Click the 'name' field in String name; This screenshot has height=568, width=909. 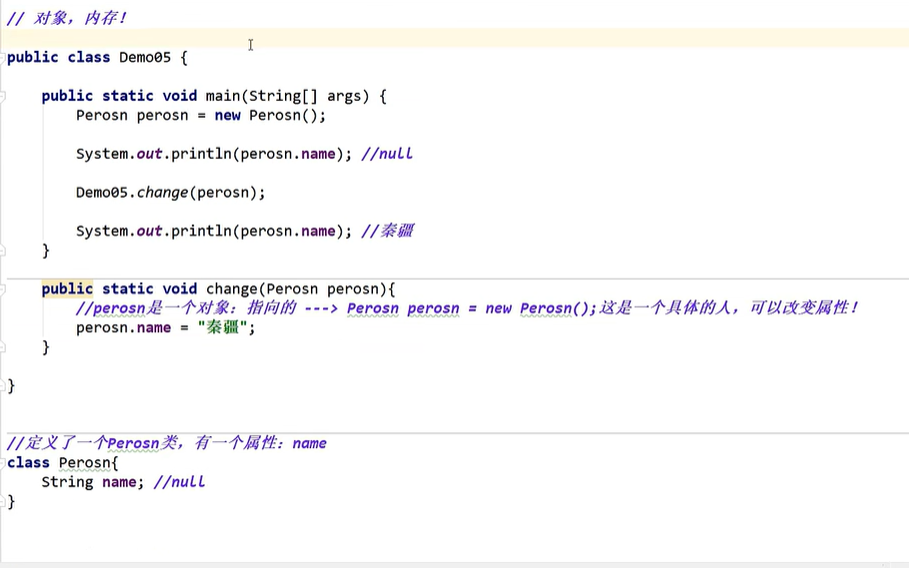[119, 482]
